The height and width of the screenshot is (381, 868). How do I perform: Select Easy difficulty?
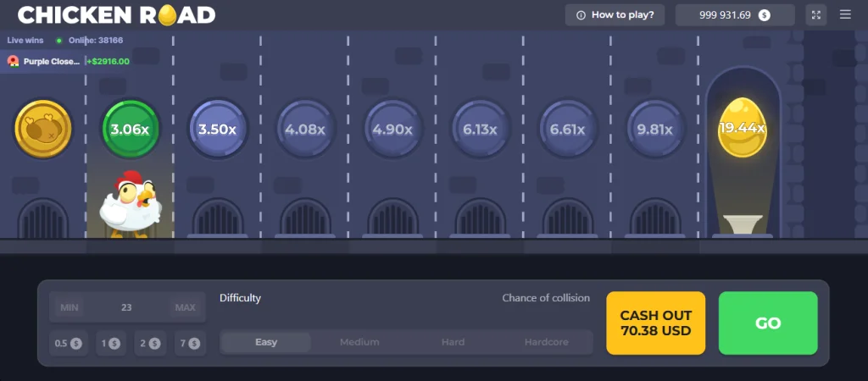pos(266,342)
